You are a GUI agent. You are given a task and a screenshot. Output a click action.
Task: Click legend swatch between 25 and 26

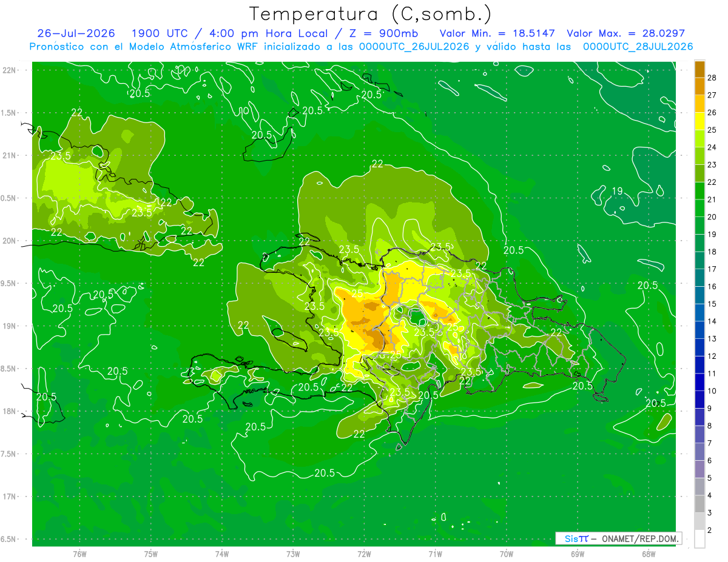699,121
